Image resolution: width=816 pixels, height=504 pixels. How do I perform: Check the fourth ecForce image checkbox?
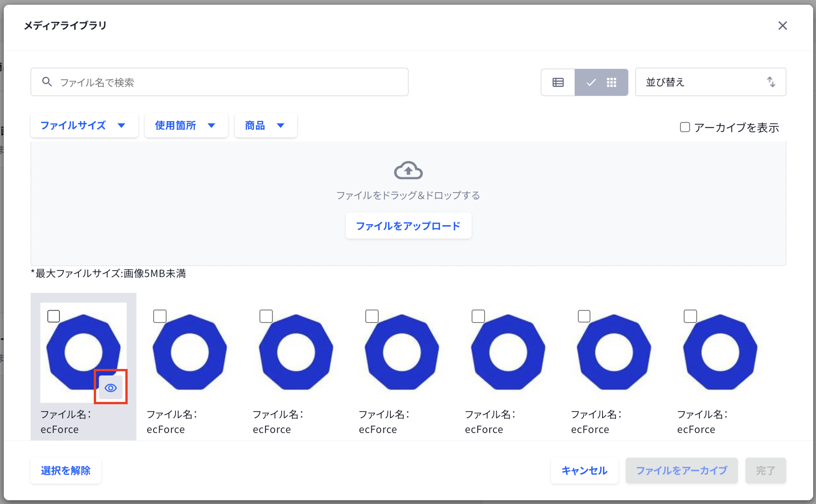372,316
